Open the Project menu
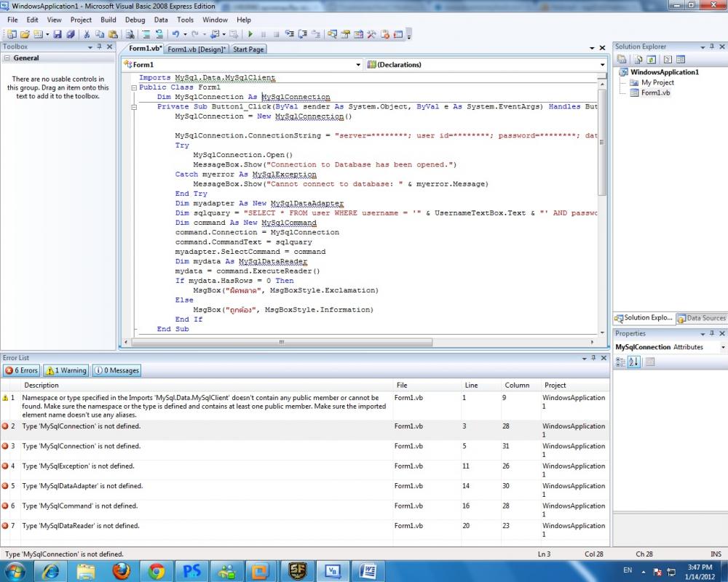This screenshot has height=582, width=728. (81, 20)
